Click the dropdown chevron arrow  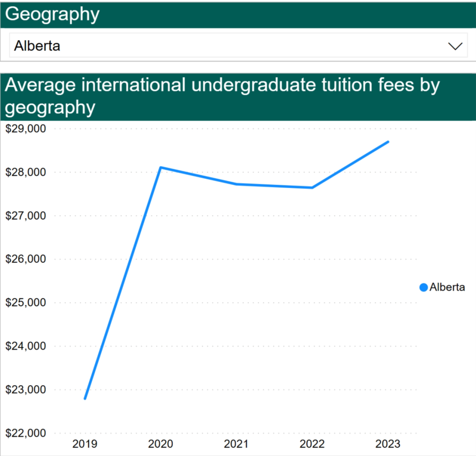(455, 46)
